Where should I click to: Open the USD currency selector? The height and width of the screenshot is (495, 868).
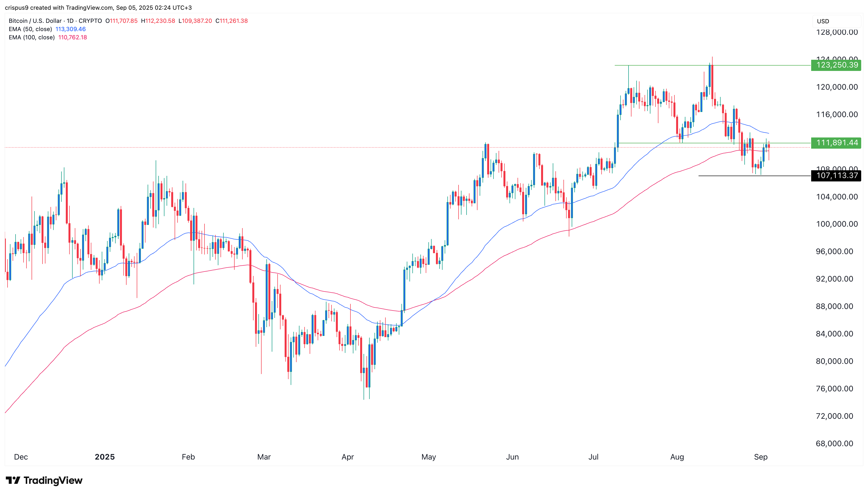836,21
